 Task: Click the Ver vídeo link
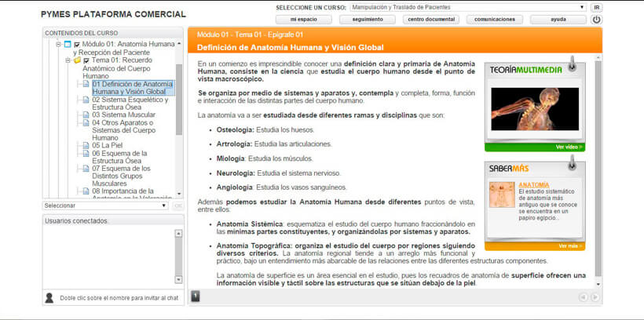[x=569, y=147]
